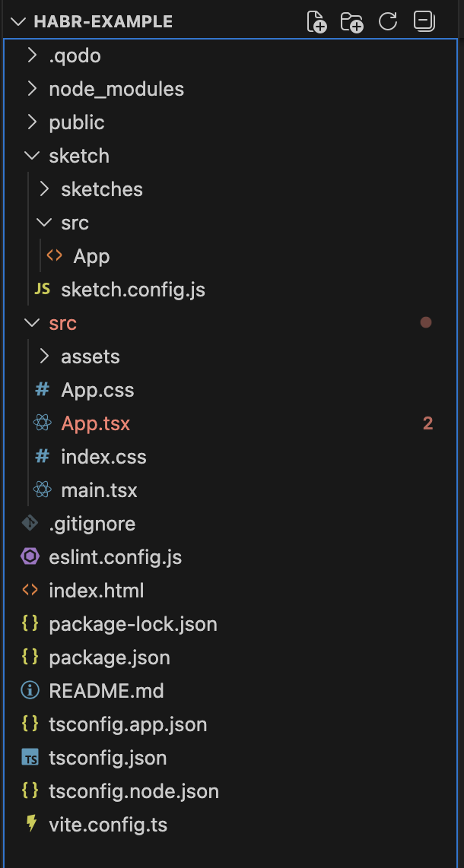Click the New Folder icon in the Explorer toolbar
Image resolution: width=464 pixels, height=868 pixels.
coord(351,21)
